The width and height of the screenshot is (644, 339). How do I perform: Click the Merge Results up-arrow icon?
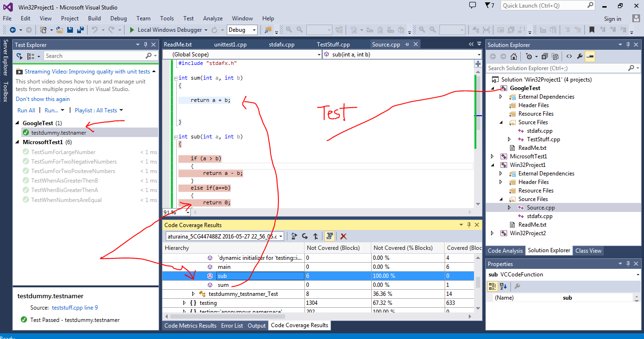[315, 236]
